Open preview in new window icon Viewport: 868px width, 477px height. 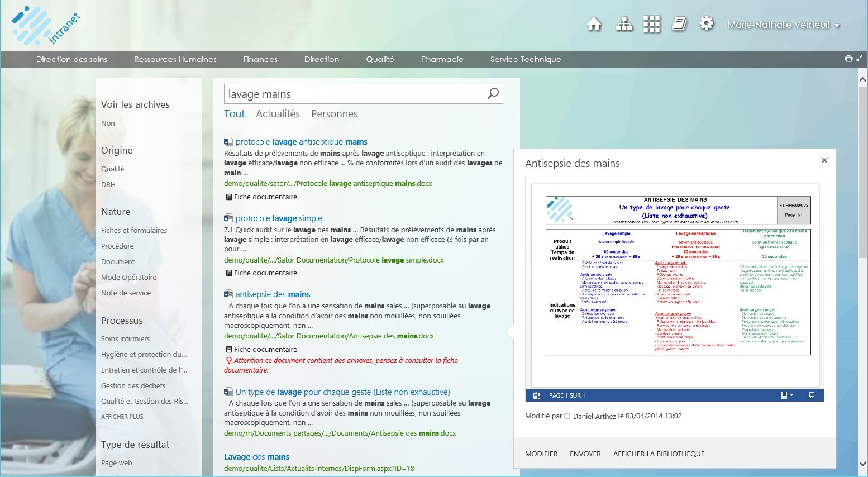pyautogui.click(x=811, y=395)
